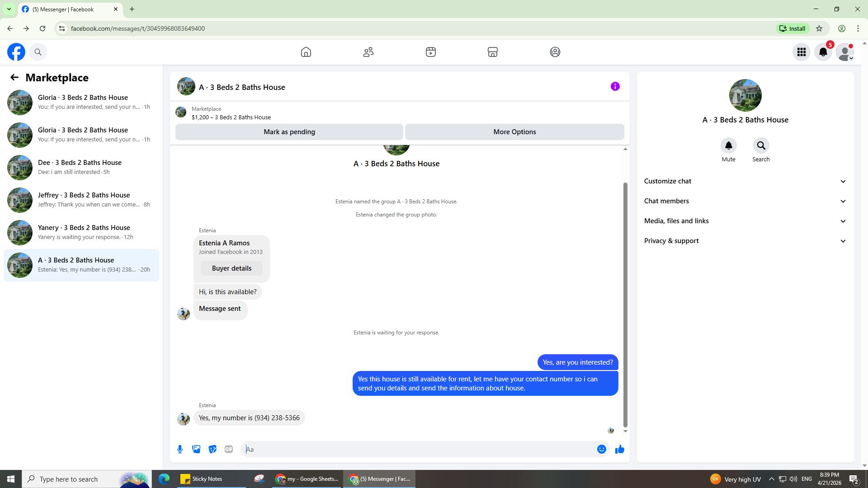
Task: Open the Facebook search icon
Action: coord(38,52)
